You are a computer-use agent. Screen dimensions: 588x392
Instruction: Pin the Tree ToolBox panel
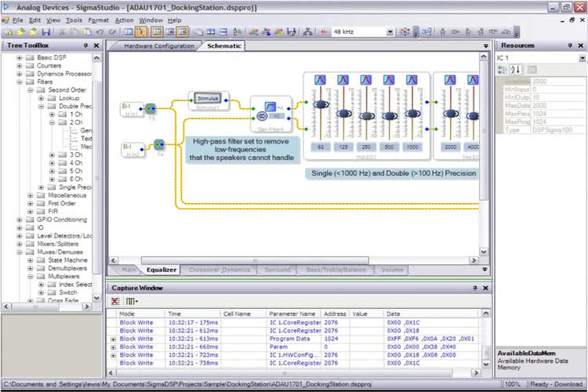pyautogui.click(x=85, y=46)
